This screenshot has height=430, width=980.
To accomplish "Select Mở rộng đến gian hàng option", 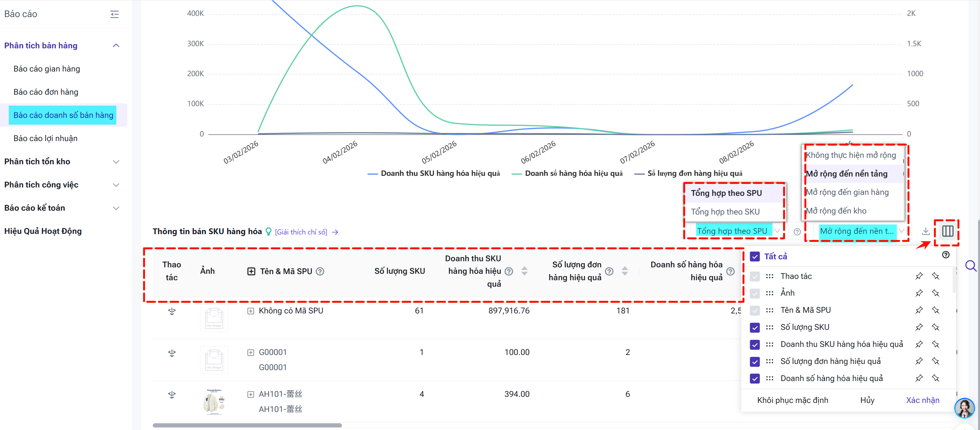I will [847, 192].
